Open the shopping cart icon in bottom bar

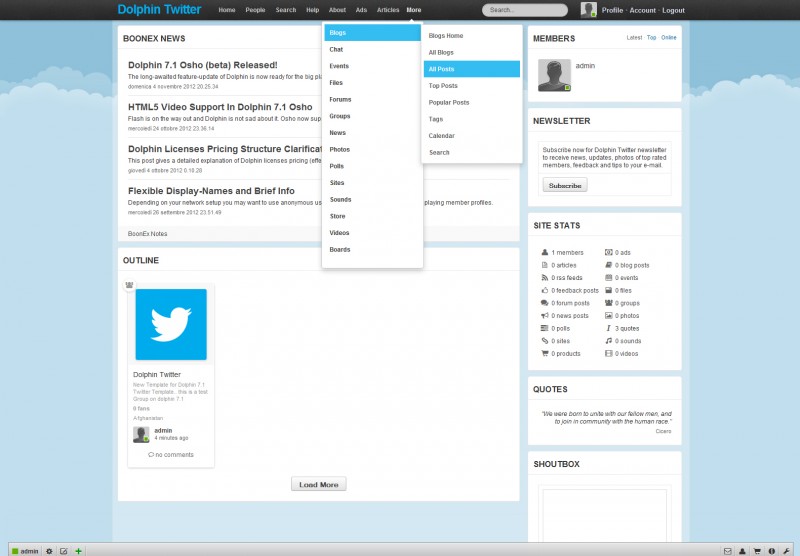point(757,551)
